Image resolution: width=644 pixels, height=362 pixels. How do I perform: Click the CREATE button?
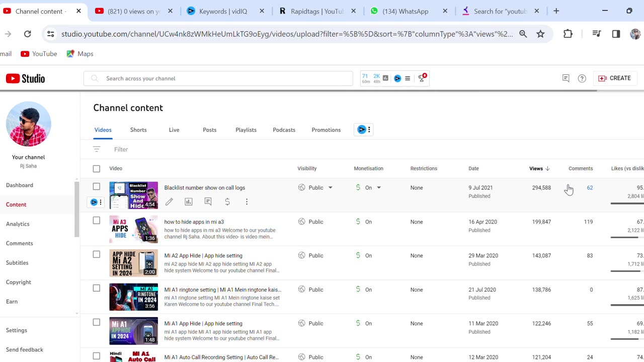(614, 78)
